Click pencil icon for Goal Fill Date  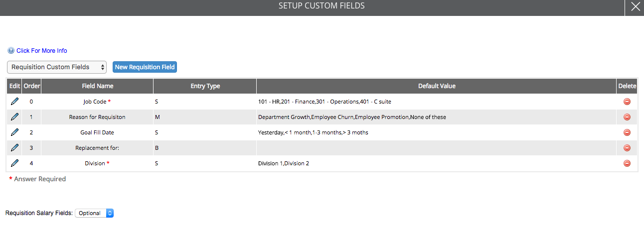[14, 132]
